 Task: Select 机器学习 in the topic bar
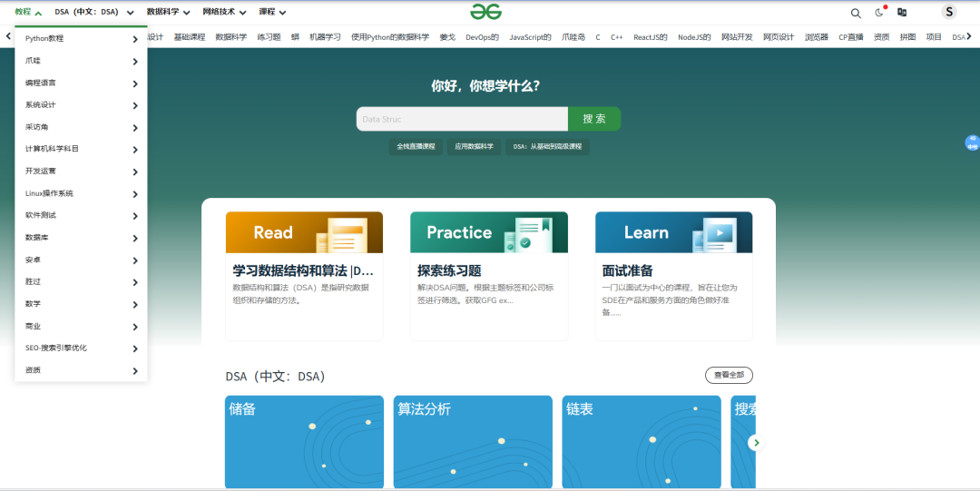325,37
